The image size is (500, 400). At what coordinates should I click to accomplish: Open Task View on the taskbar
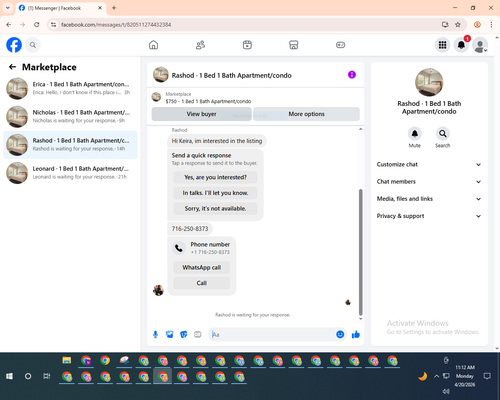click(47, 376)
